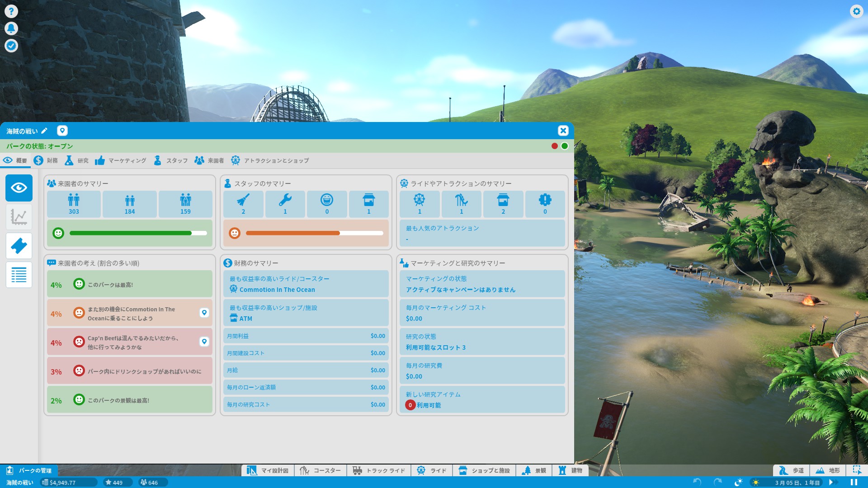
Task: Pause the game with the pause button
Action: (854, 482)
